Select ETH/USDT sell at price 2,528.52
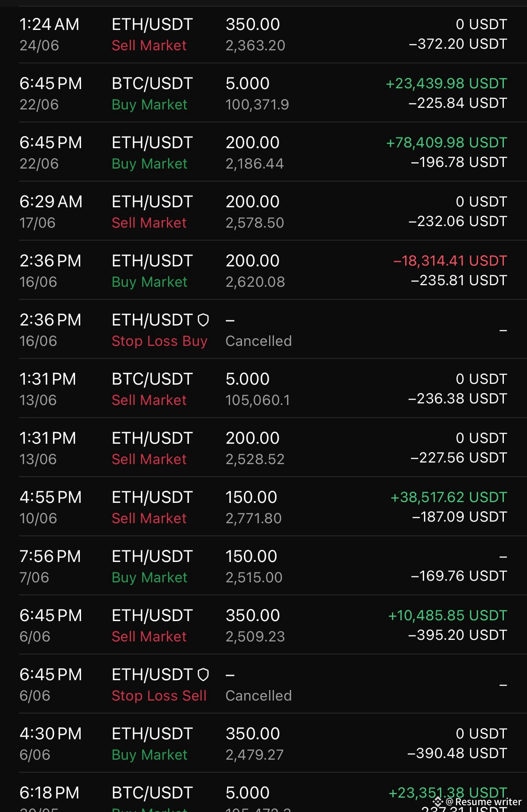This screenshot has width=527, height=812. point(263,447)
